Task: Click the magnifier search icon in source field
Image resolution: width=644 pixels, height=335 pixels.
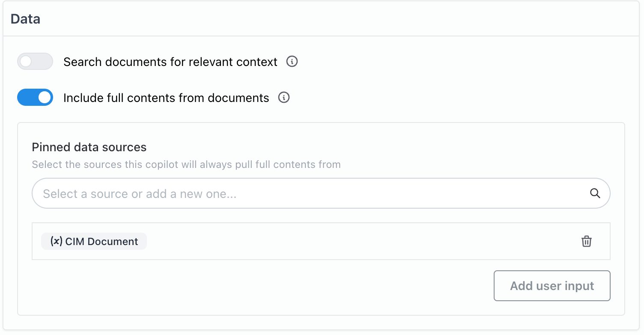Action: (x=595, y=193)
